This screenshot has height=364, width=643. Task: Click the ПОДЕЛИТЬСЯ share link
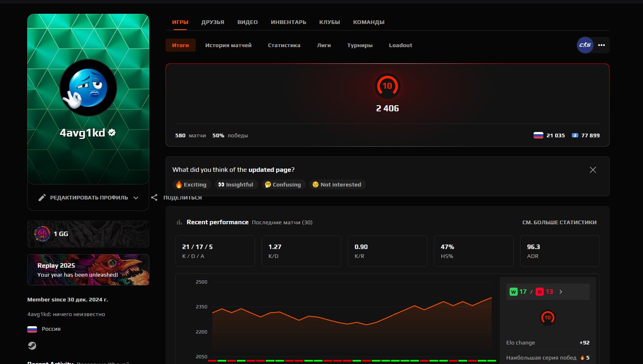pos(183,197)
